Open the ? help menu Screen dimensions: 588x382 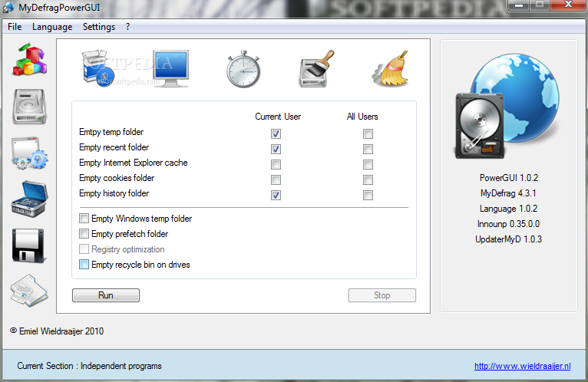(x=128, y=27)
